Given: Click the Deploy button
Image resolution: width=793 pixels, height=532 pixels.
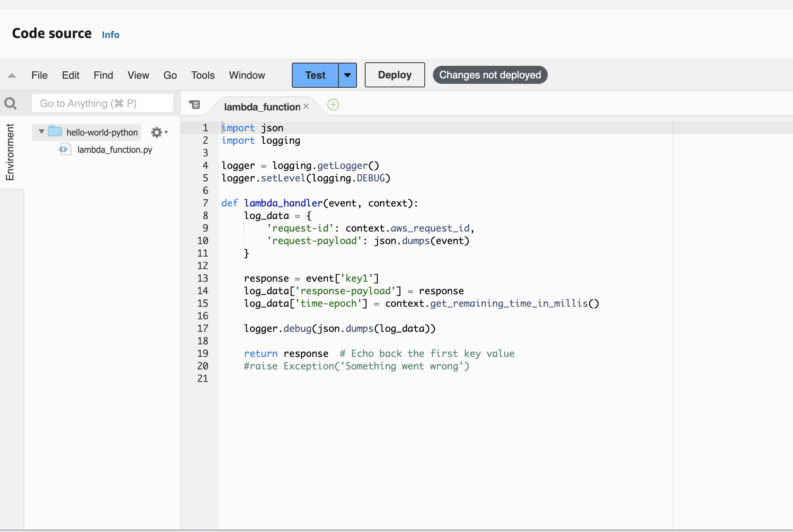Looking at the screenshot, I should coord(395,75).
